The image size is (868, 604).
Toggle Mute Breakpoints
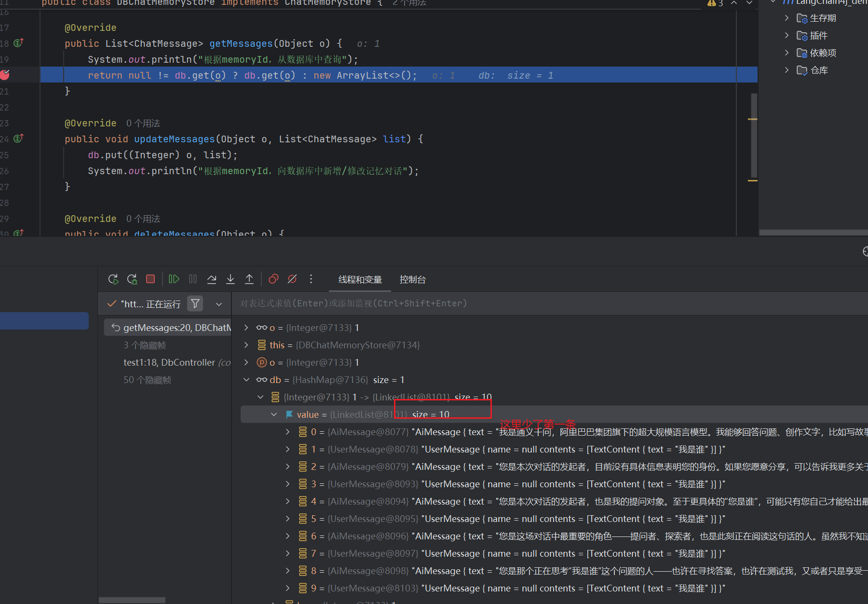click(292, 279)
